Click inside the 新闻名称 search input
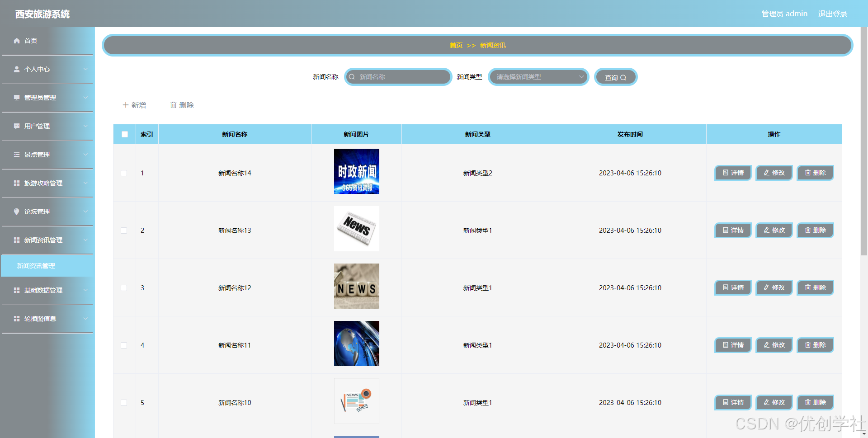This screenshot has height=438, width=868. 398,77
